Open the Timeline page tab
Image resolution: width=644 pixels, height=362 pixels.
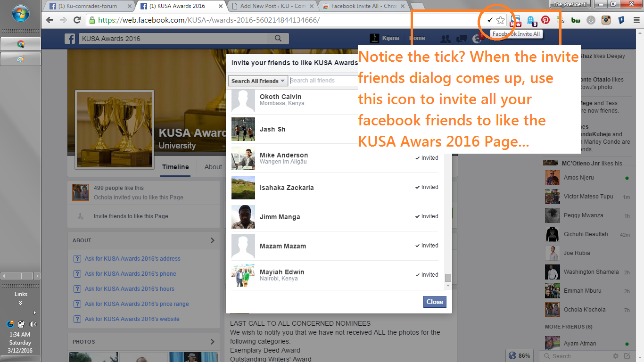pyautogui.click(x=175, y=167)
